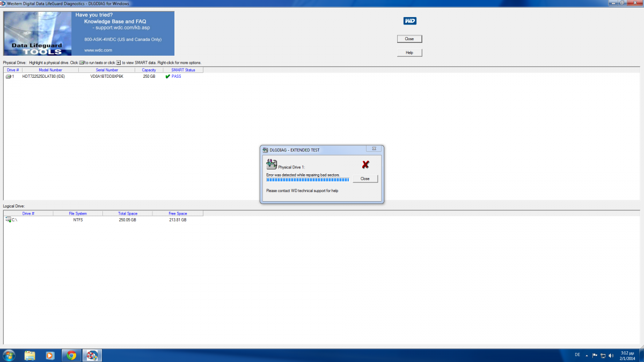Screen dimensions: 644x362
Task: Click the run-tests icon in instruction line
Action: tap(82, 63)
